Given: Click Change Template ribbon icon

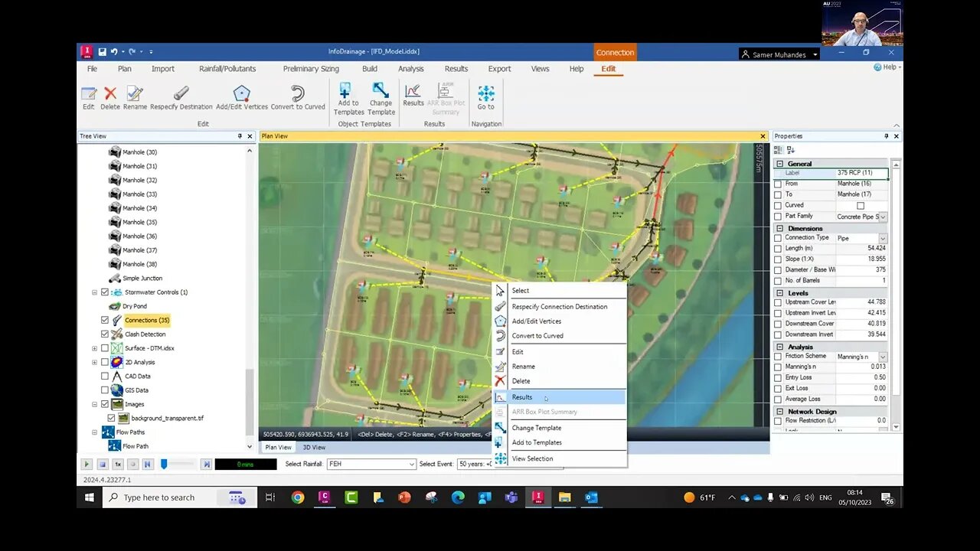Looking at the screenshot, I should tap(381, 90).
